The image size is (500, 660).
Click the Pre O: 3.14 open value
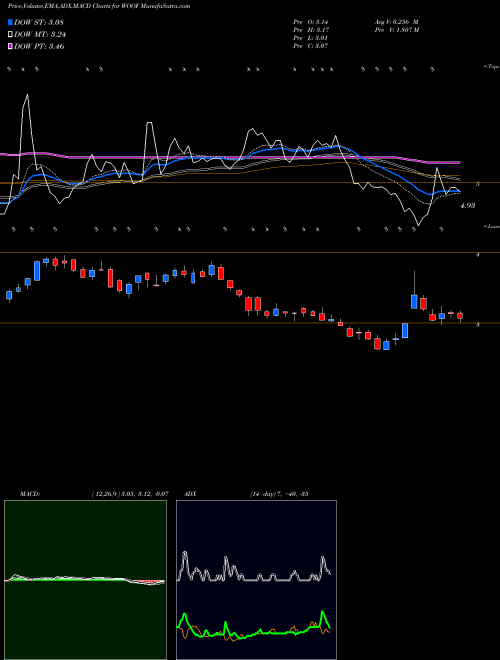pos(311,22)
